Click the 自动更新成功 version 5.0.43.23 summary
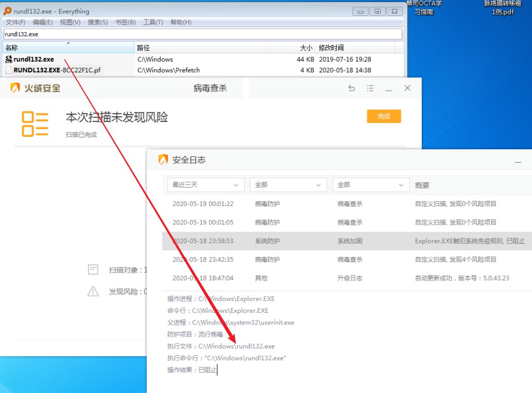The image size is (532, 393). pyautogui.click(x=462, y=278)
